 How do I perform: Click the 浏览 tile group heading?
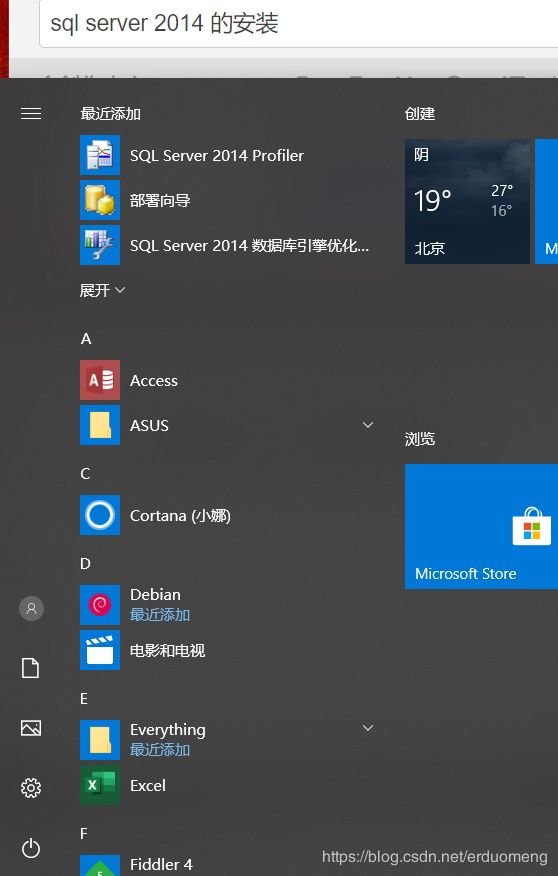pyautogui.click(x=420, y=439)
